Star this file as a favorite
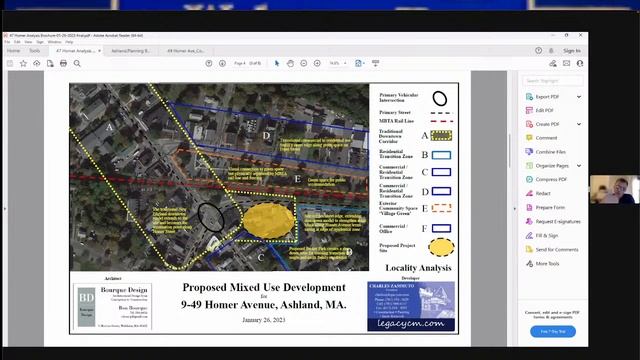This screenshot has width=640, height=360. 23,63
